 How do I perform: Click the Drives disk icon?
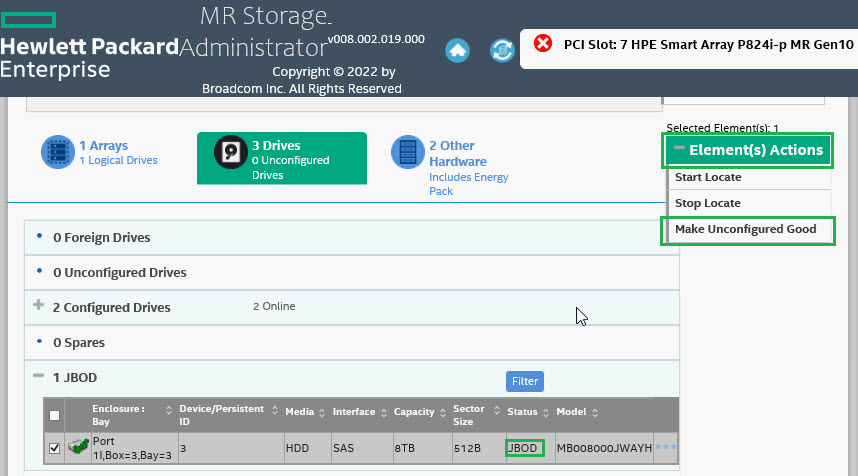click(231, 153)
